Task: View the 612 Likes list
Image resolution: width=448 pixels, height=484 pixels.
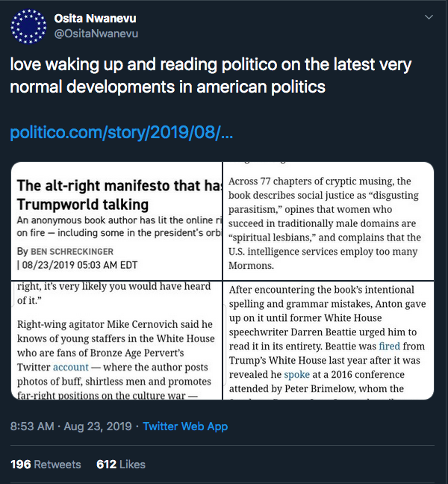Action: (x=121, y=464)
